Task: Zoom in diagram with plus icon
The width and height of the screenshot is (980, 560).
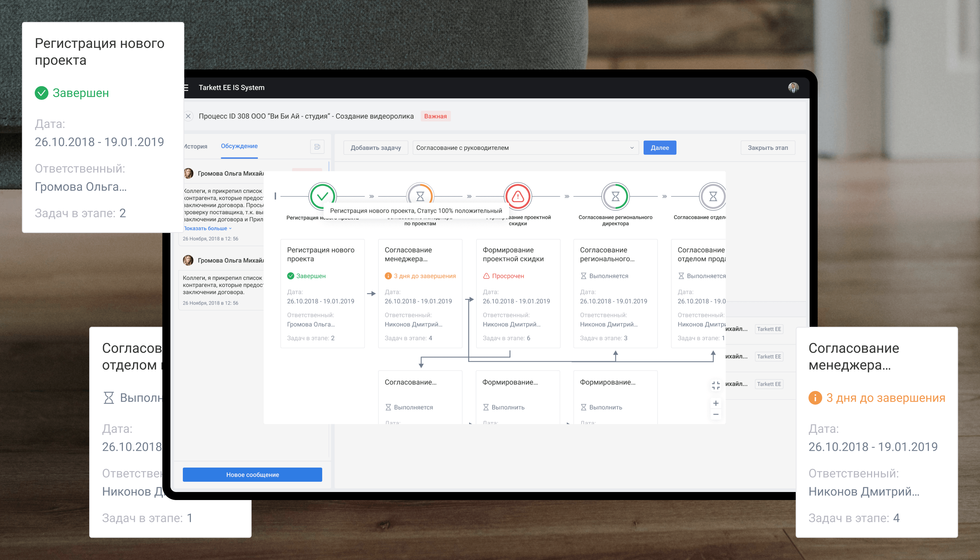Action: (x=716, y=403)
